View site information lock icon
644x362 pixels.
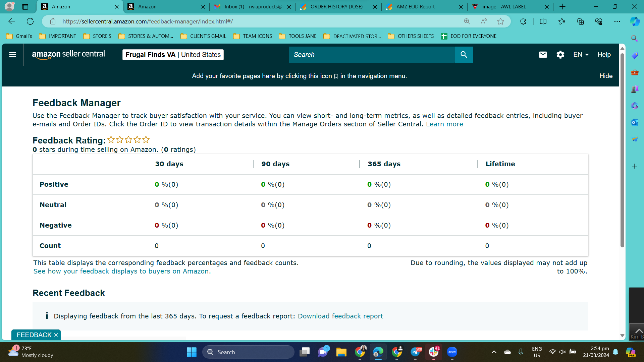coord(53,21)
